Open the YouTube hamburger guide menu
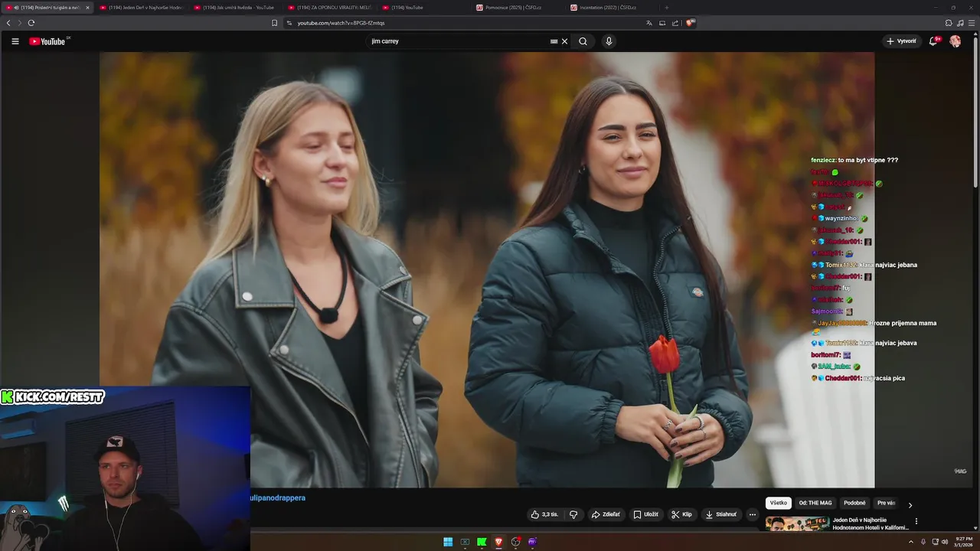980x551 pixels. pyautogui.click(x=15, y=41)
